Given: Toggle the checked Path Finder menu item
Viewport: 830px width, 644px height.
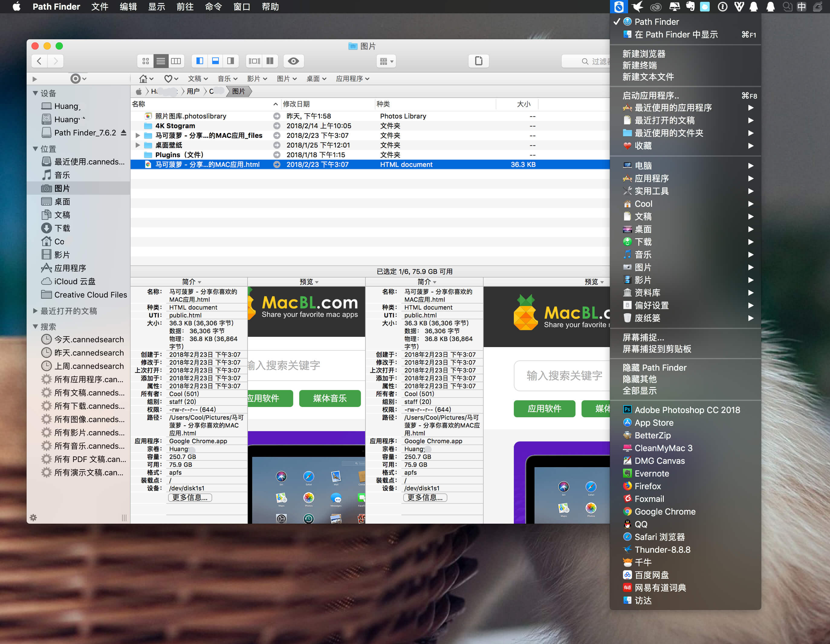Looking at the screenshot, I should tap(685, 22).
